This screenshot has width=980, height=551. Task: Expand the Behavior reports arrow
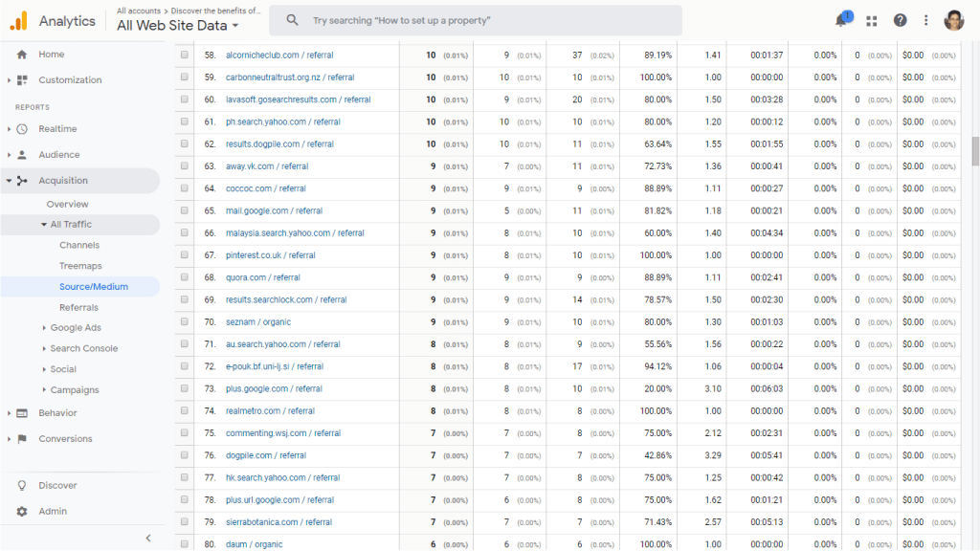tap(9, 413)
